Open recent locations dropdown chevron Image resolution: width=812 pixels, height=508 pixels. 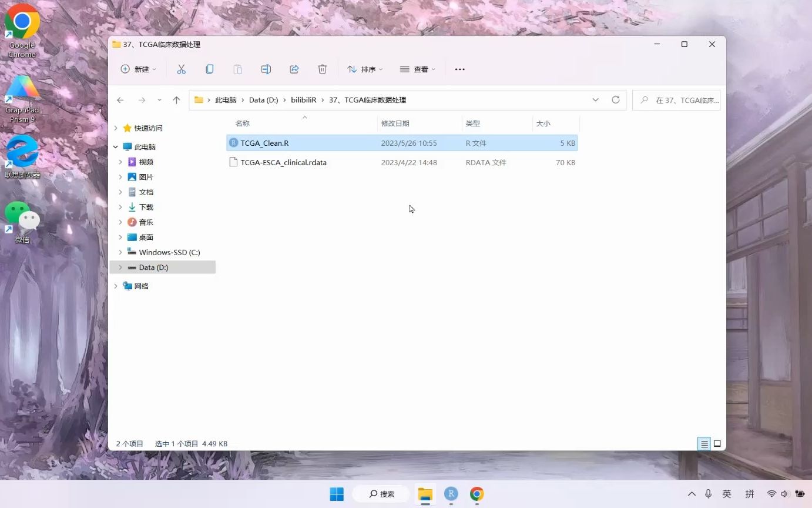[x=159, y=100]
